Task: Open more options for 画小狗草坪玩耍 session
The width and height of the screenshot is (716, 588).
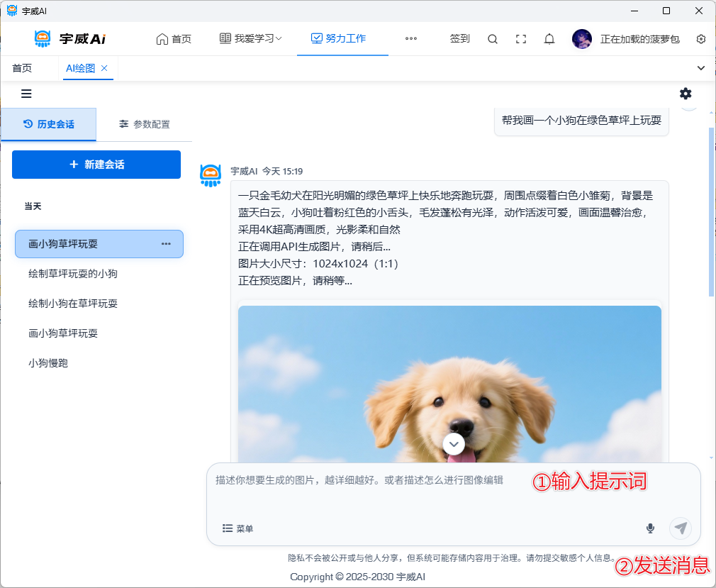Action: [x=166, y=244]
